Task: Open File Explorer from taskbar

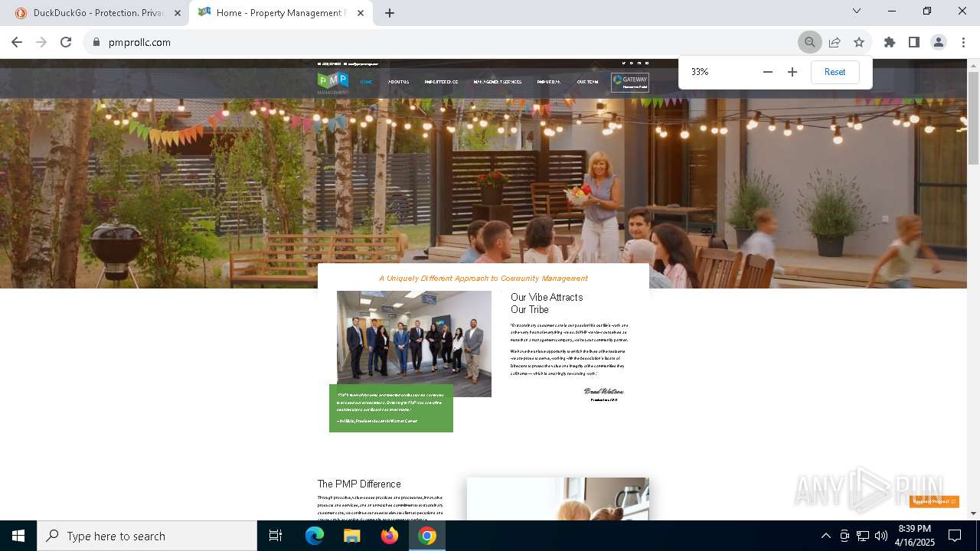Action: (x=351, y=536)
